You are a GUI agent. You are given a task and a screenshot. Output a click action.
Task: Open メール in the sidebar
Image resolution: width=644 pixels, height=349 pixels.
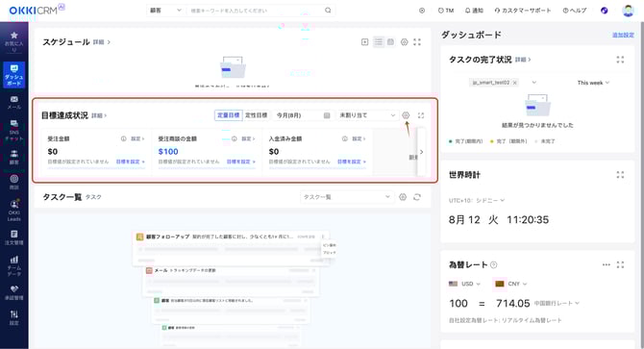(x=14, y=102)
